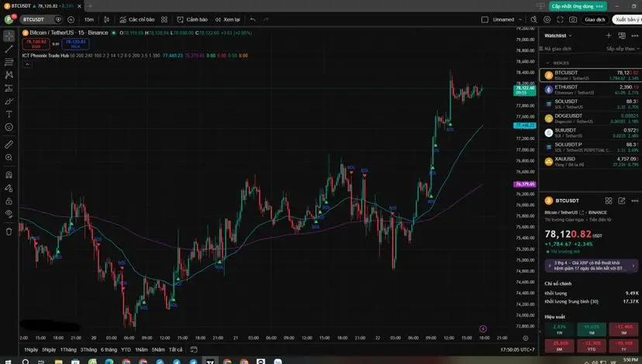Toggle magnet mode in left toolbar

9,174
